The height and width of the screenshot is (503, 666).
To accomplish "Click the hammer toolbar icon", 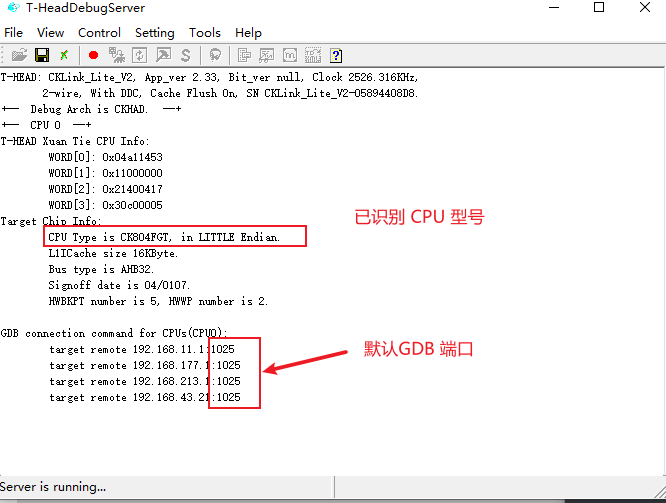I will (x=164, y=55).
